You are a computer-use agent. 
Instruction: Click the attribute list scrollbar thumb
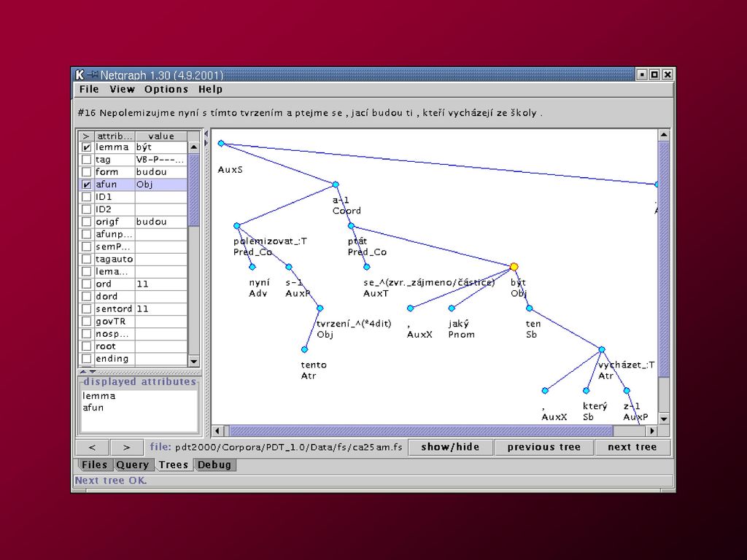click(x=193, y=190)
